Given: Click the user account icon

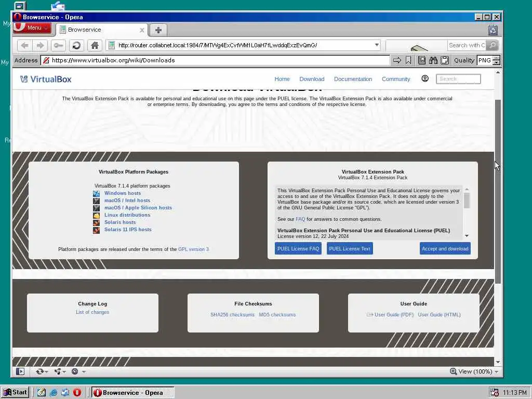Looking at the screenshot, I should (425, 79).
